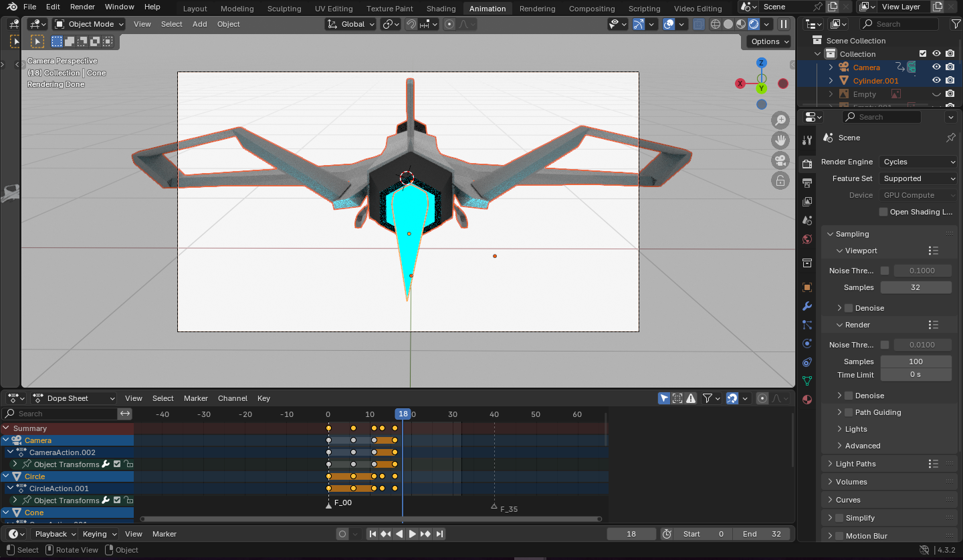Pin the Scene properties with pin icon
This screenshot has width=963, height=560.
coord(950,138)
